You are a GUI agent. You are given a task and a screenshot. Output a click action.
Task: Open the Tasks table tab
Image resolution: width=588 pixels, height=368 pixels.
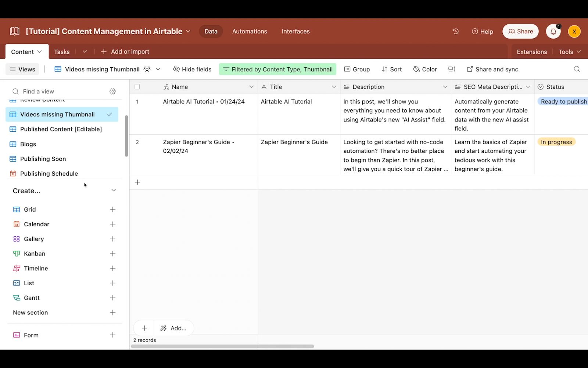[62, 52]
